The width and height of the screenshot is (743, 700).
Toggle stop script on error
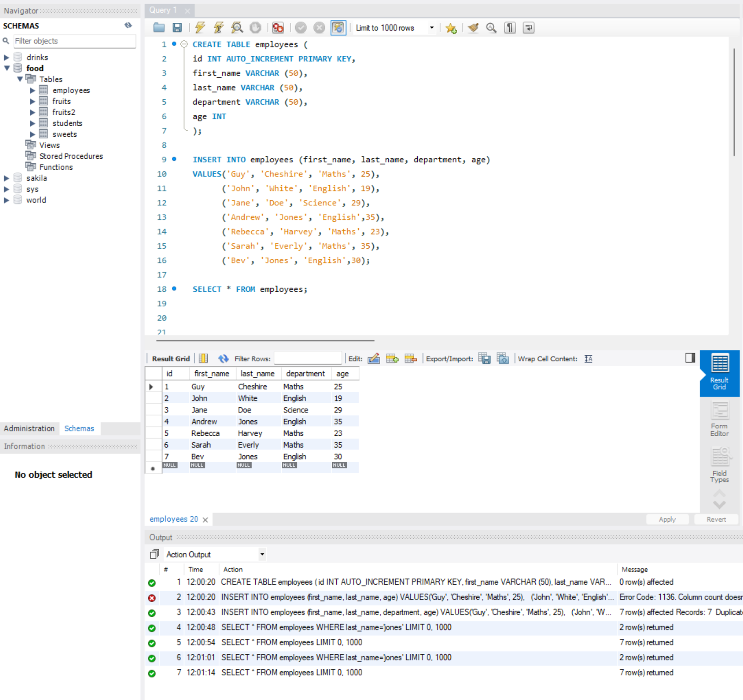pyautogui.click(x=277, y=27)
